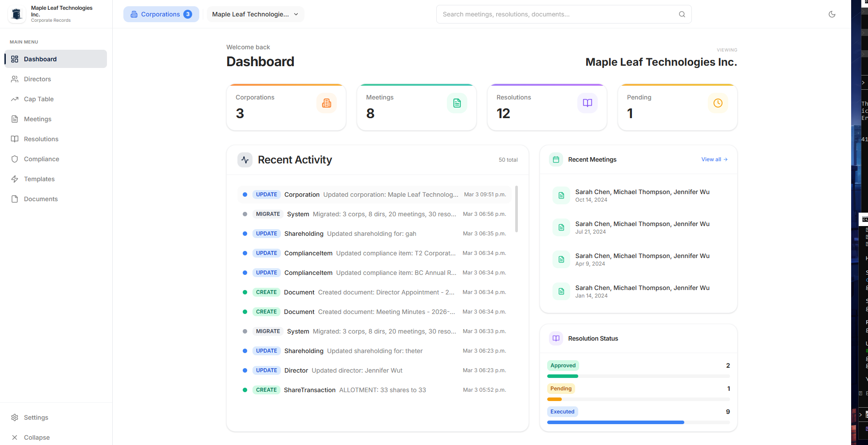868x445 pixels.
Task: Open the Maple Leaf Technologies corporation dropdown
Action: (x=256, y=14)
